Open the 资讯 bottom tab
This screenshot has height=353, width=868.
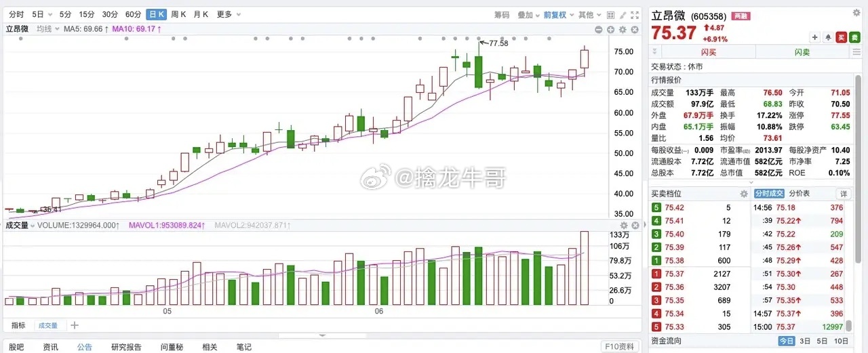51,347
